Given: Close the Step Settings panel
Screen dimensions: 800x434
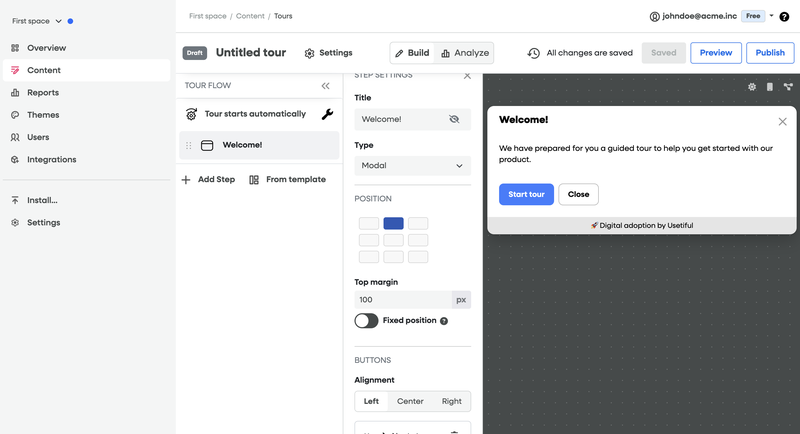Looking at the screenshot, I should pyautogui.click(x=467, y=76).
